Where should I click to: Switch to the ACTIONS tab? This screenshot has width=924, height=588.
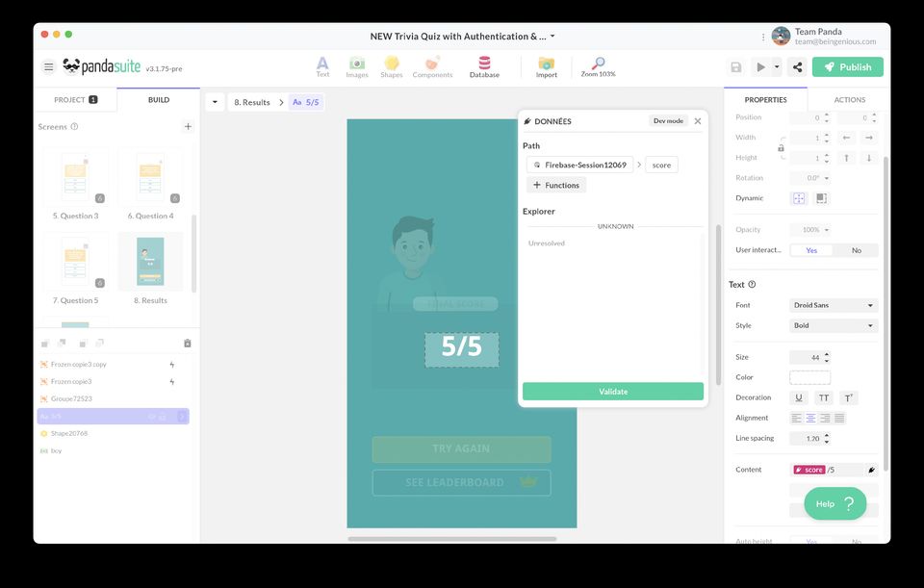pyautogui.click(x=849, y=100)
